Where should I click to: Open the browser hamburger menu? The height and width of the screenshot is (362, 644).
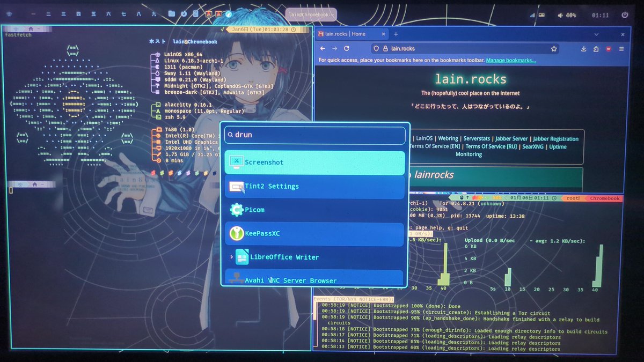[621, 49]
